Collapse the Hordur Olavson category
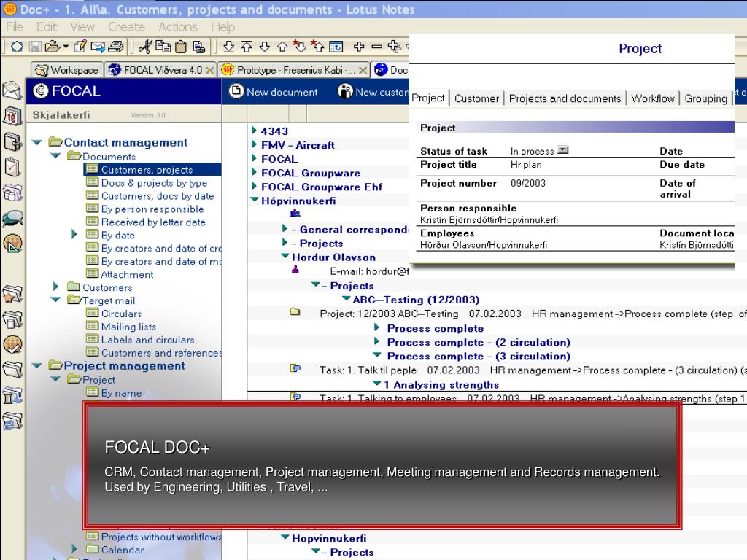The image size is (747, 560). point(285,256)
